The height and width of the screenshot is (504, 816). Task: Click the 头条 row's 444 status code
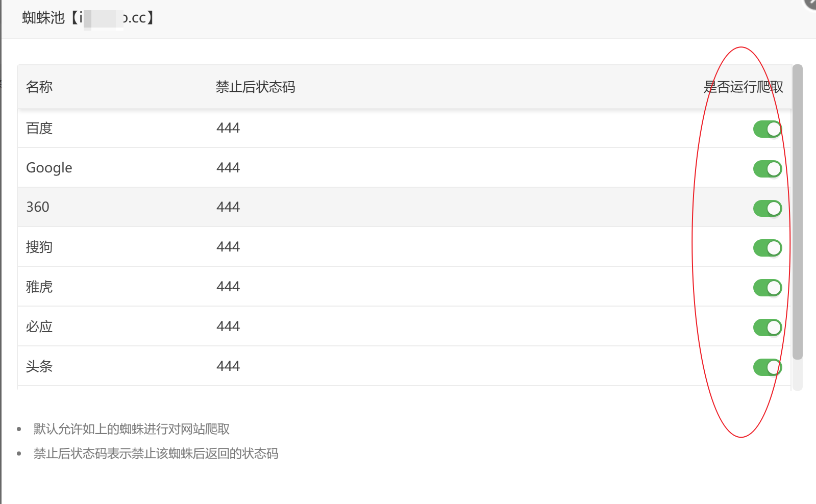coord(228,366)
